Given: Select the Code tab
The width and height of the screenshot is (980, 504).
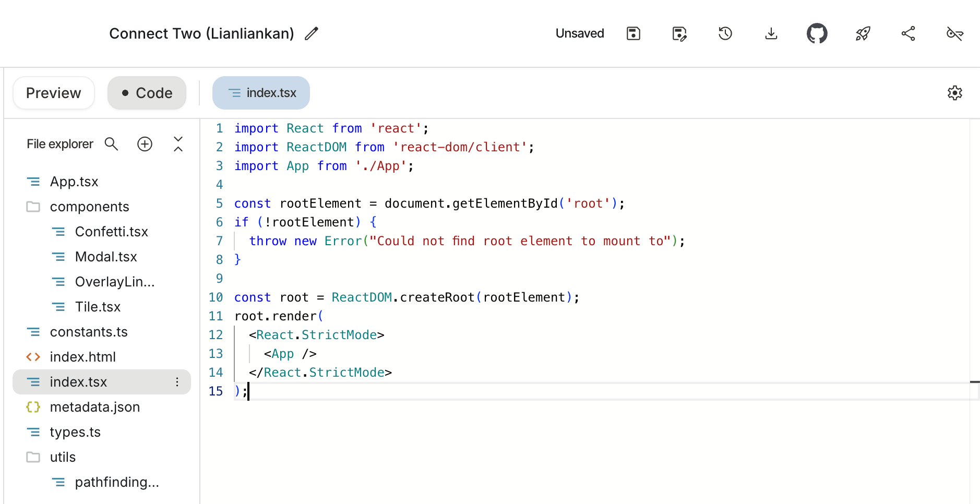Looking at the screenshot, I should click(147, 93).
